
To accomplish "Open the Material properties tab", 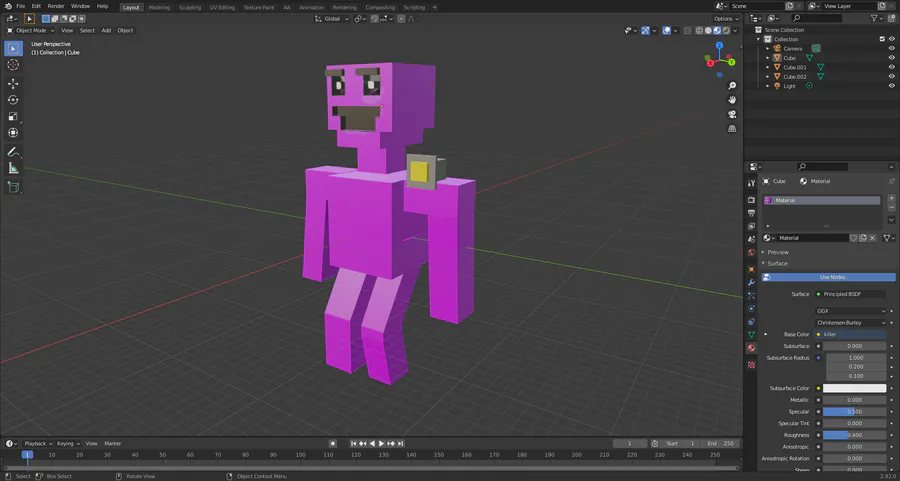I will click(751, 348).
